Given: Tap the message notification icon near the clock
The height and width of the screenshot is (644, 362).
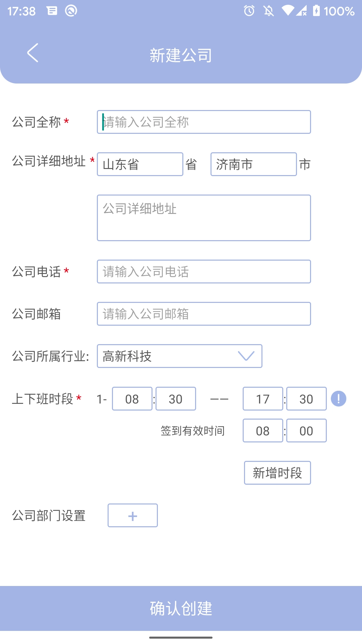Looking at the screenshot, I should (x=51, y=11).
